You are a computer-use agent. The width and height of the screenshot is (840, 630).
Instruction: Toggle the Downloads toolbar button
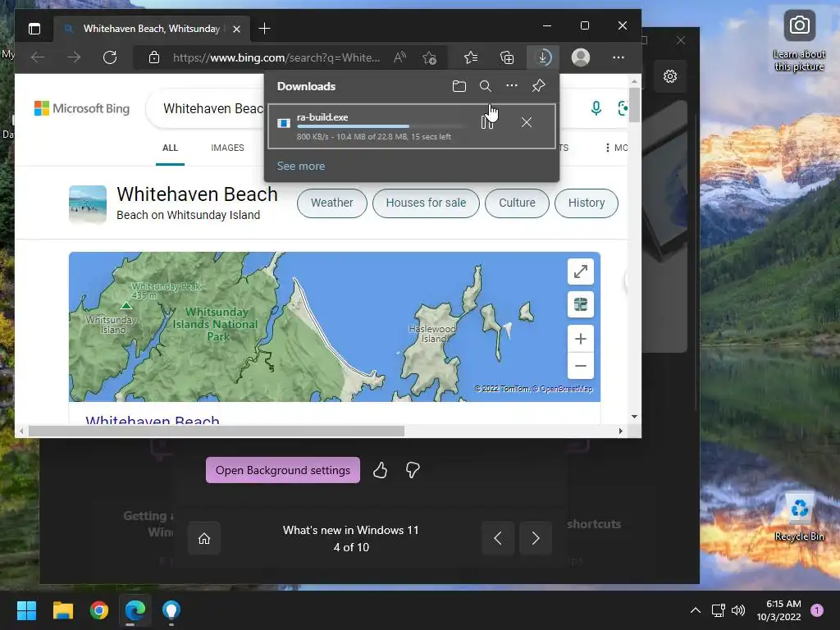[x=543, y=57]
